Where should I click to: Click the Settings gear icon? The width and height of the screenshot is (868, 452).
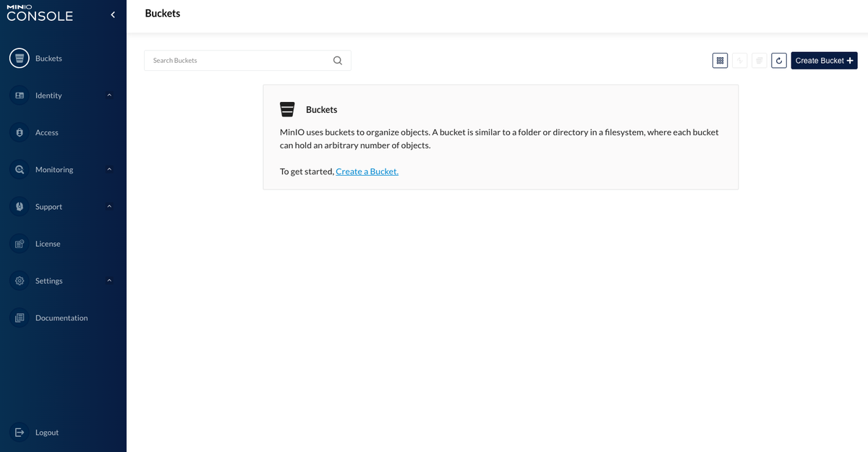tap(20, 281)
